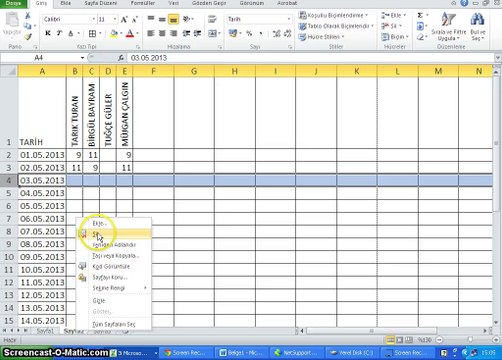The width and height of the screenshot is (502, 360).
Task: Toggle top vertical alignment
Action: pyautogui.click(x=151, y=19)
